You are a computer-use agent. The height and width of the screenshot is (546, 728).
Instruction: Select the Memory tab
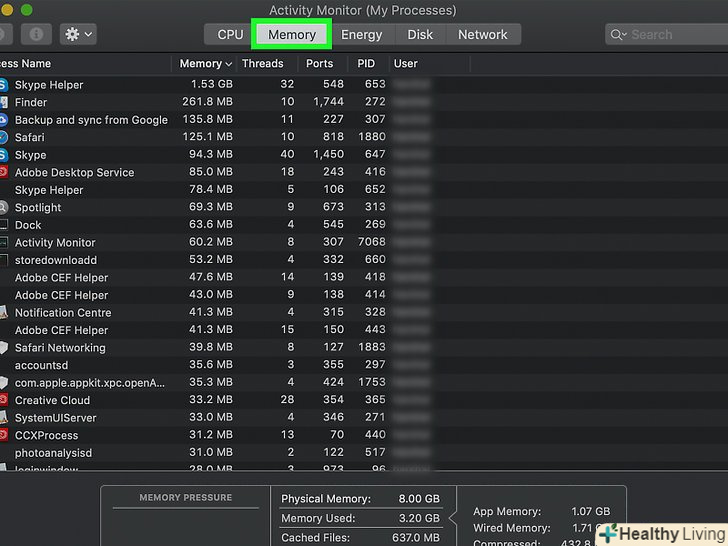point(292,34)
